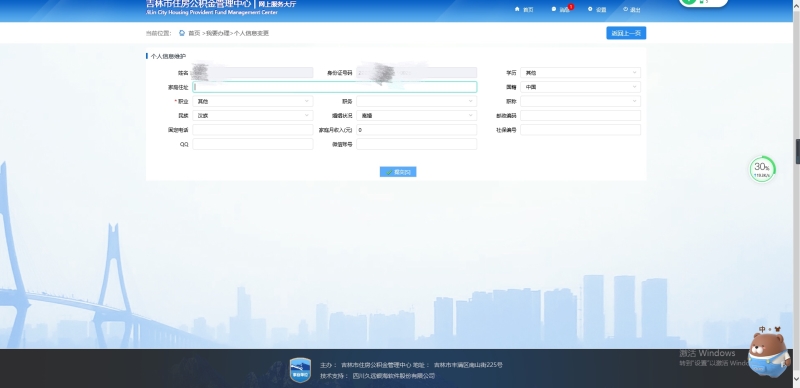
Task: Click the bear mascot desktop widget
Action: (769, 355)
